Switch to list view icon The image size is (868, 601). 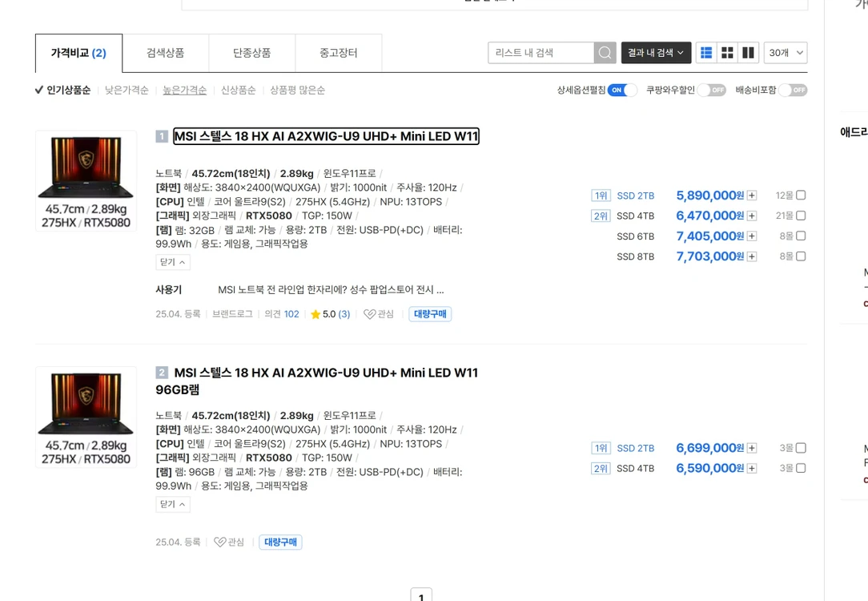pos(706,53)
